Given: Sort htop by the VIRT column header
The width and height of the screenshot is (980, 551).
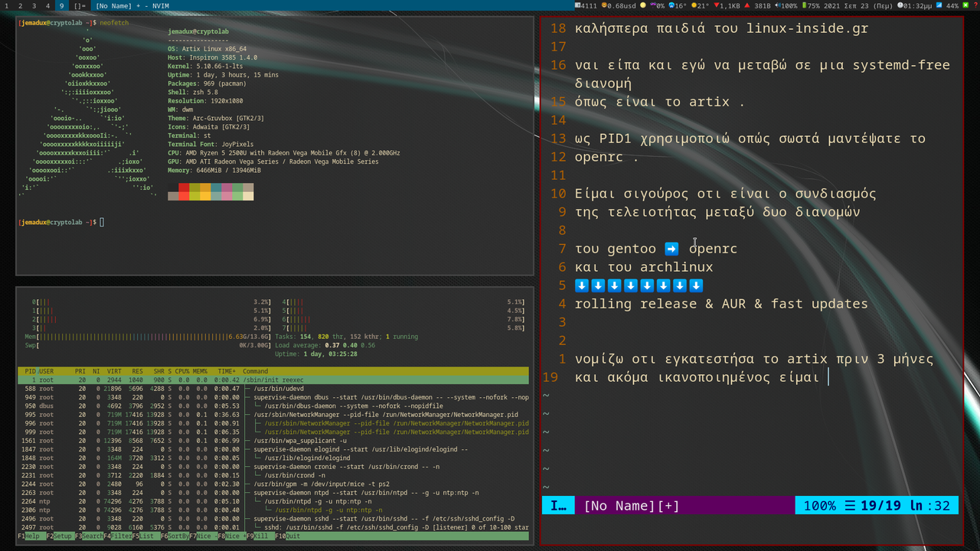Looking at the screenshot, I should click(x=113, y=371).
